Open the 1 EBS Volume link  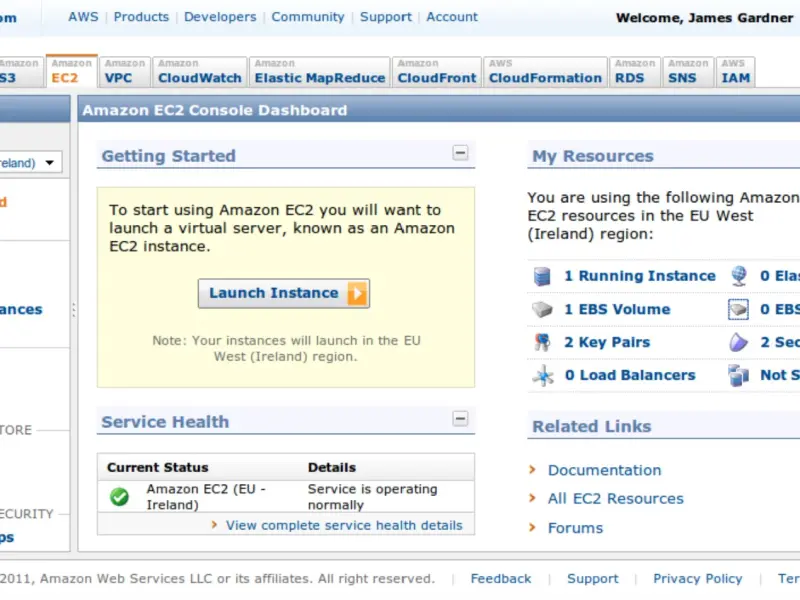(x=617, y=309)
